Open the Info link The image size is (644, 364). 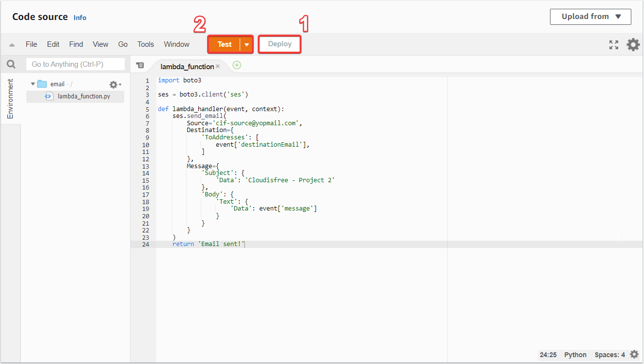80,18
